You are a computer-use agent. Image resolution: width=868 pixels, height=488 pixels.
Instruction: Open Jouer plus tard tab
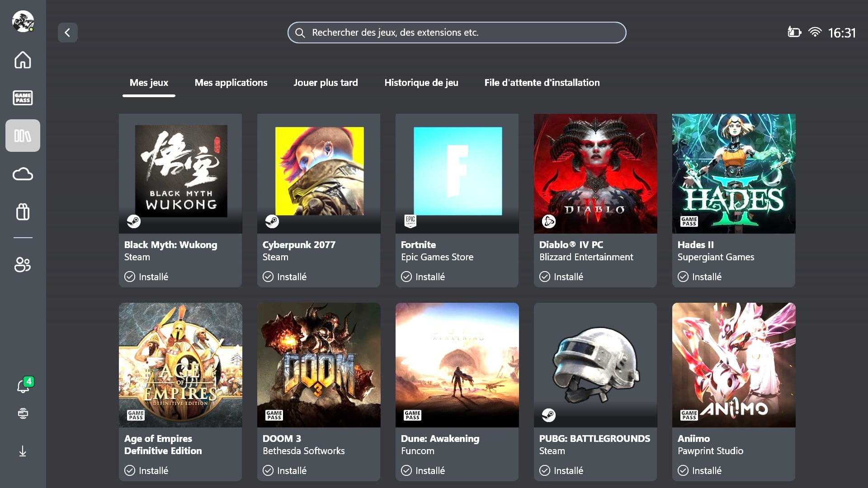325,83
